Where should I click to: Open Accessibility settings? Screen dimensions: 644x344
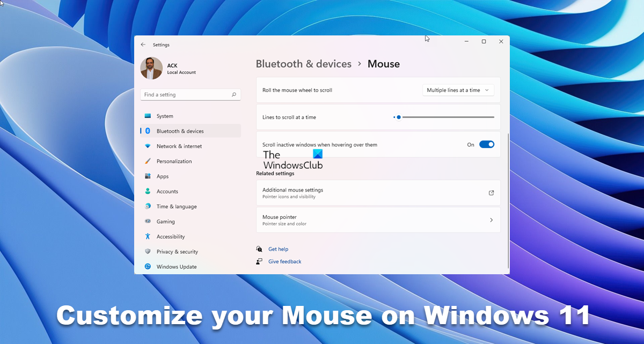tap(191, 236)
